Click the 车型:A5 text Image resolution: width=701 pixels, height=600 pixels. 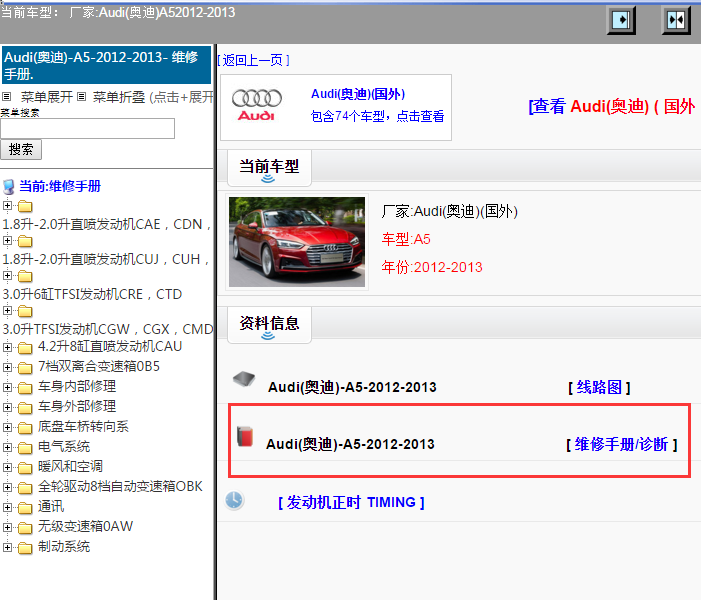tap(406, 239)
